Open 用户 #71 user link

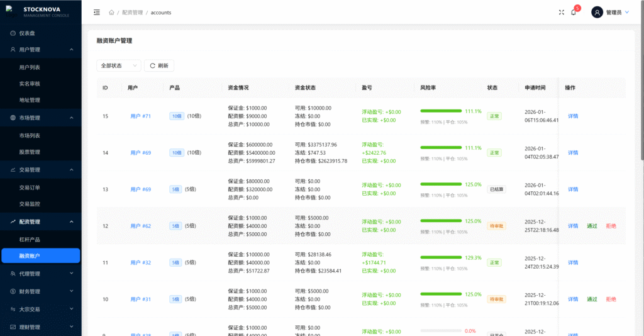140,116
